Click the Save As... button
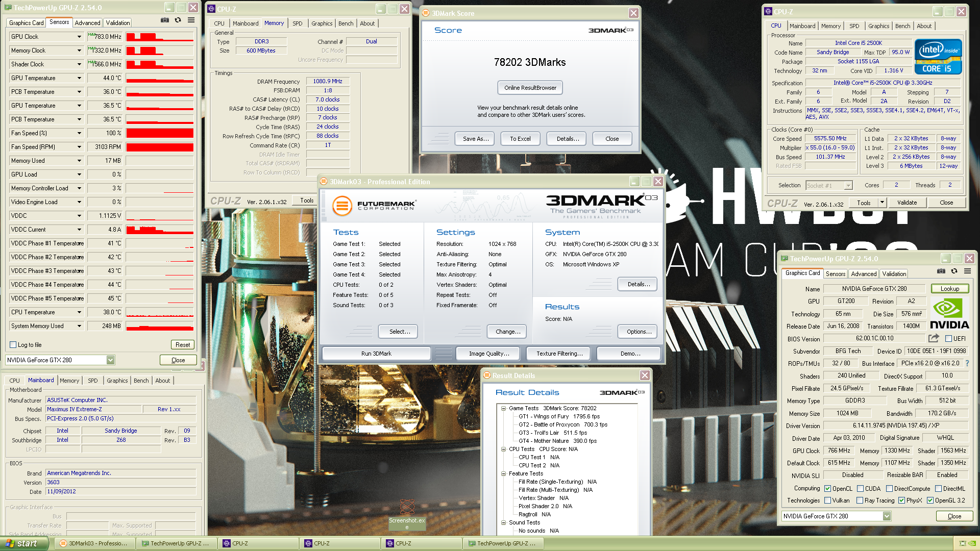Screen dimensions: 980x551 pos(476,139)
